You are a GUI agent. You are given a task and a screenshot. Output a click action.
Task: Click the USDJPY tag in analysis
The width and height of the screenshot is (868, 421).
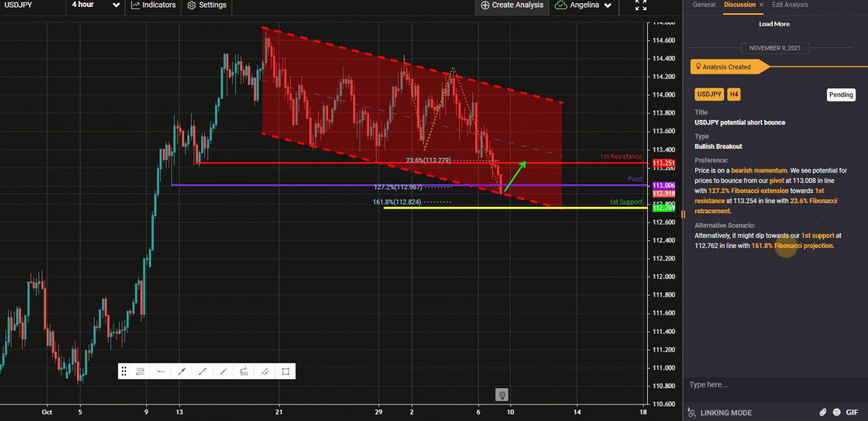tap(709, 94)
